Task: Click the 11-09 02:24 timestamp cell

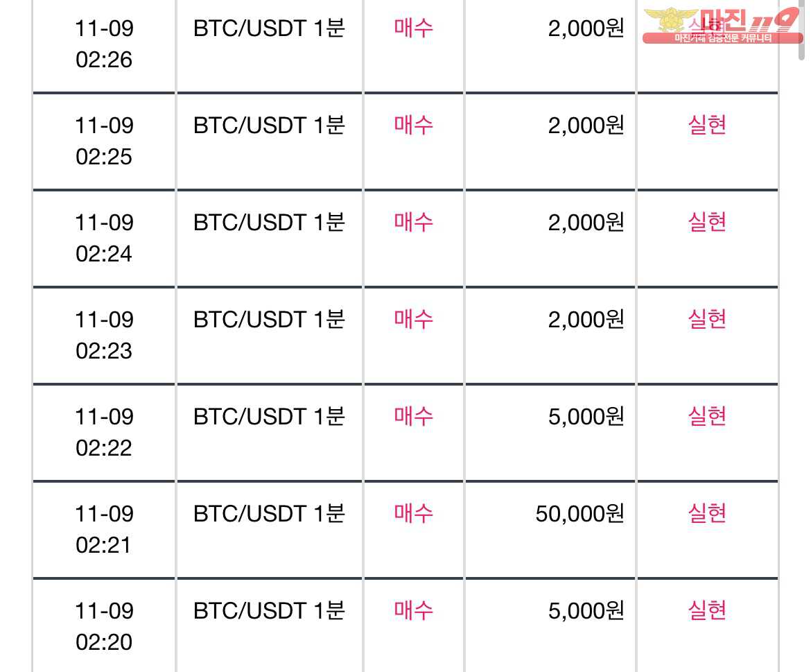Action: coord(104,238)
